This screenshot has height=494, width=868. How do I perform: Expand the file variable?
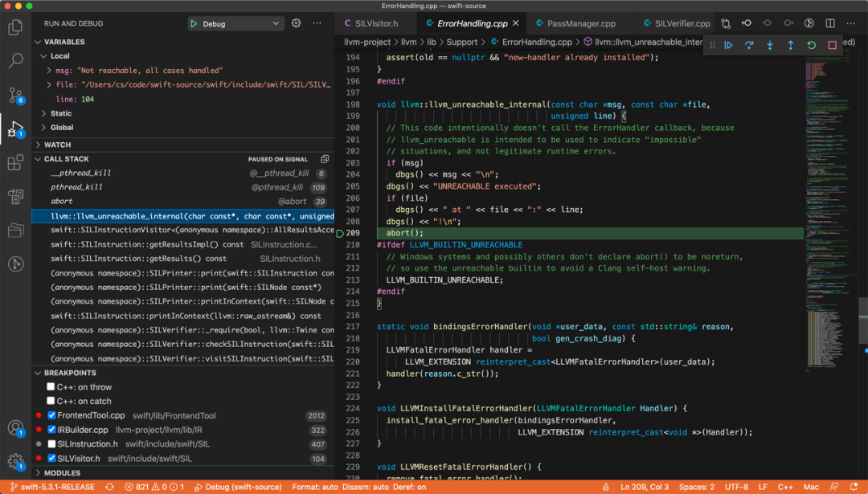[x=49, y=84]
